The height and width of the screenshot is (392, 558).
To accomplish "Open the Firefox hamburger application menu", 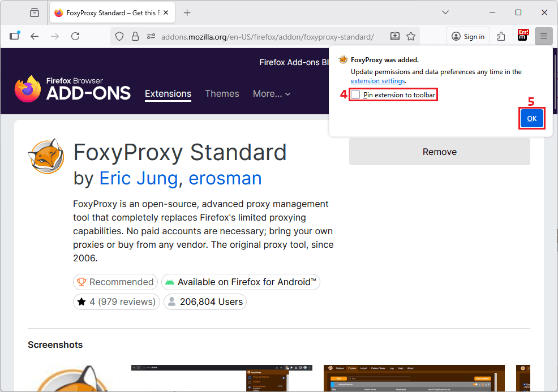I will click(543, 36).
